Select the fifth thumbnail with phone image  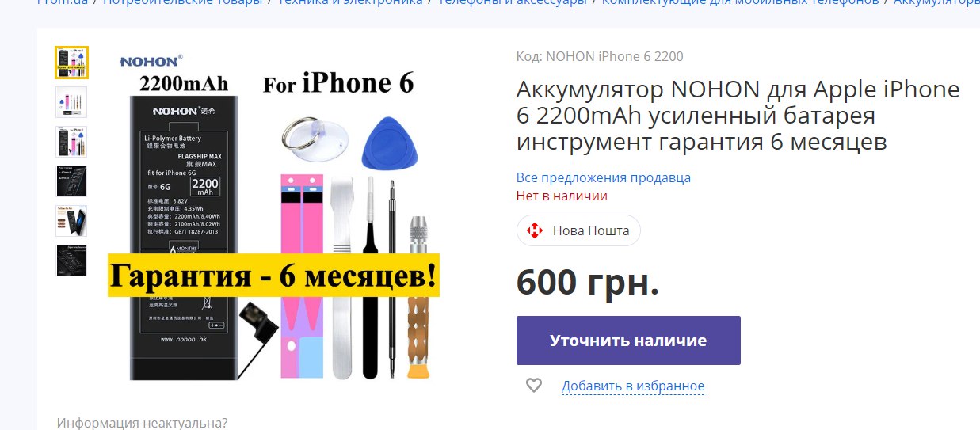pyautogui.click(x=71, y=221)
